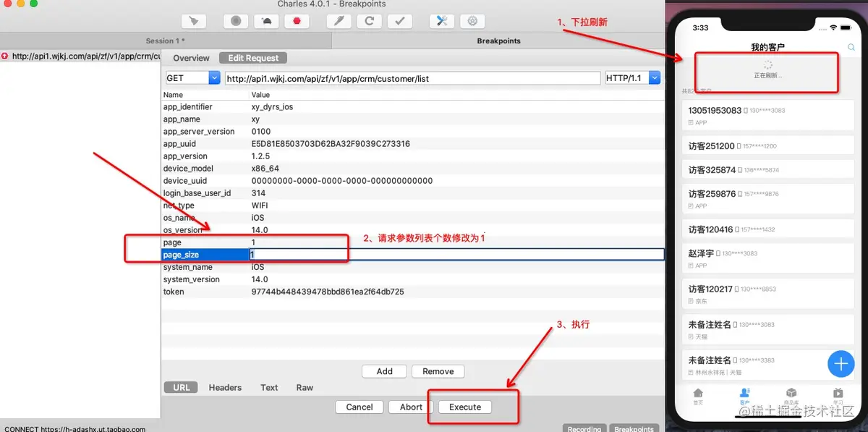
Task: Open the Tools wrench icon
Action: click(x=442, y=21)
